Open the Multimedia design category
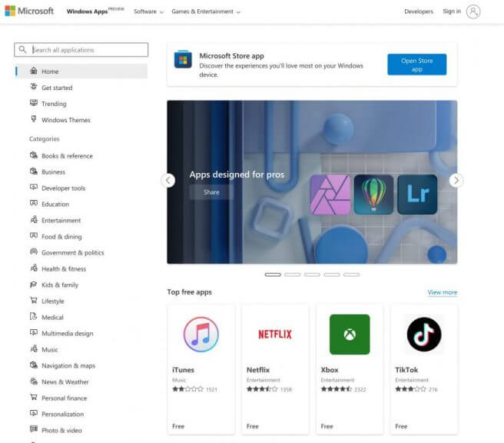504x443 pixels. 68,334
